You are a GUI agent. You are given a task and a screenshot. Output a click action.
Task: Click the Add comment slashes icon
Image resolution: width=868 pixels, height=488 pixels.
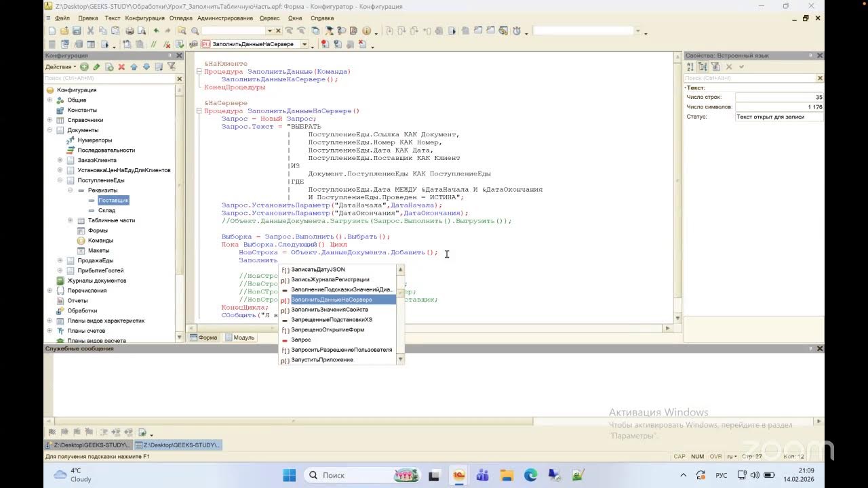(x=153, y=44)
